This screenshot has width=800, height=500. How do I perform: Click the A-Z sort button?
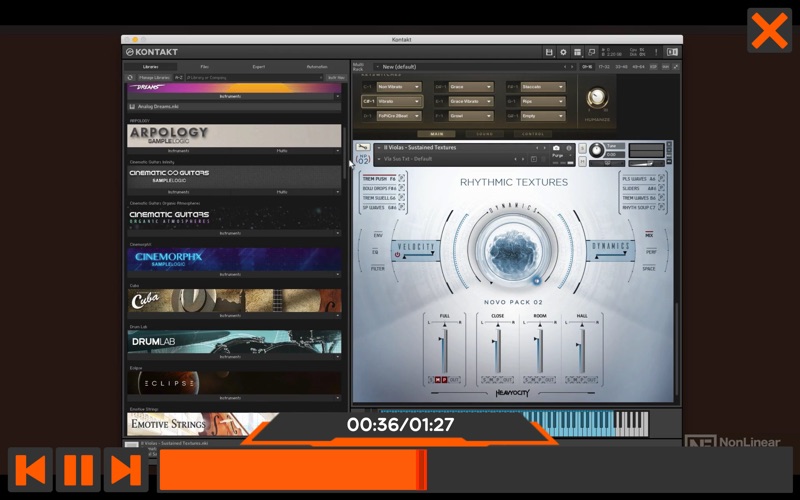(x=179, y=78)
